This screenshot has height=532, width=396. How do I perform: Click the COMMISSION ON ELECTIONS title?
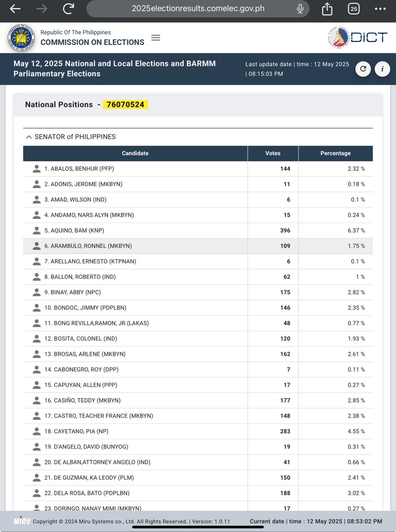click(x=92, y=43)
